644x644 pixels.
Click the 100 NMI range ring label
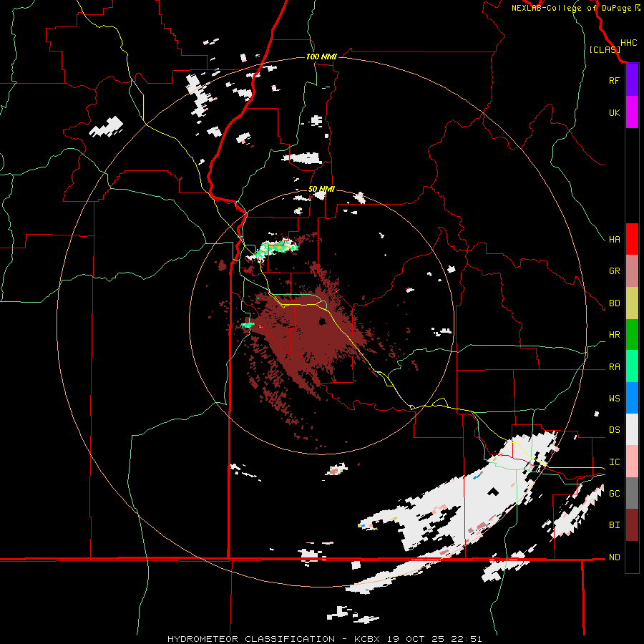pos(321,57)
